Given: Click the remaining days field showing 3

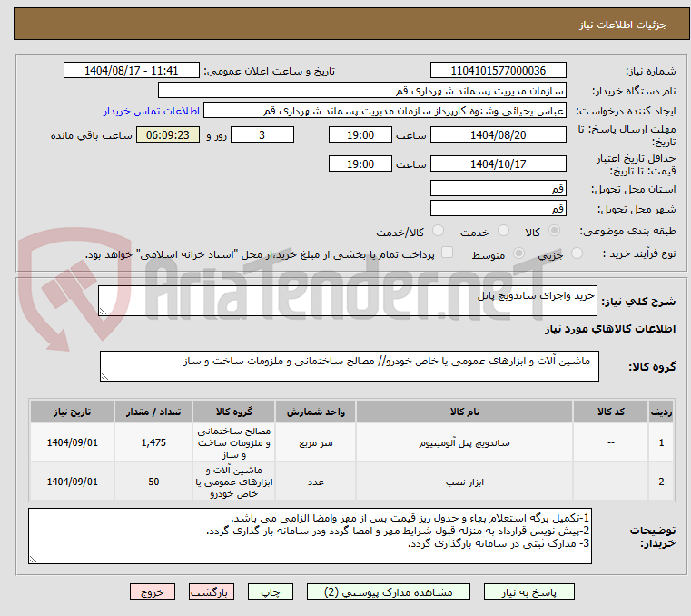Looking at the screenshot, I should 262,135.
